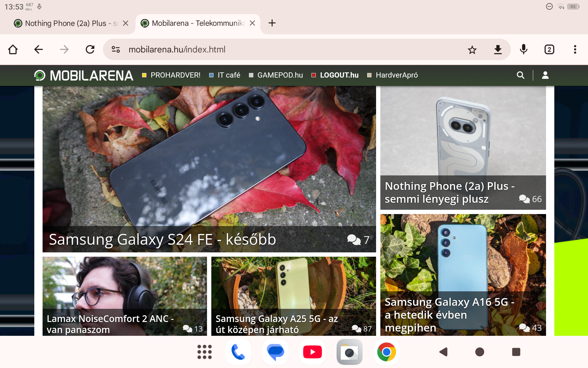Bookmark this page with the star
Screen dimensions: 588x368
point(472,50)
